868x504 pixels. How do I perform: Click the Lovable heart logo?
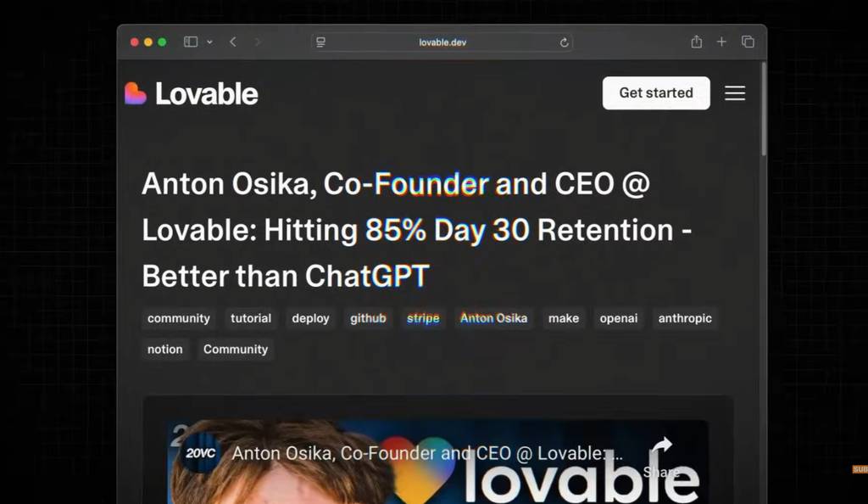[x=135, y=93]
